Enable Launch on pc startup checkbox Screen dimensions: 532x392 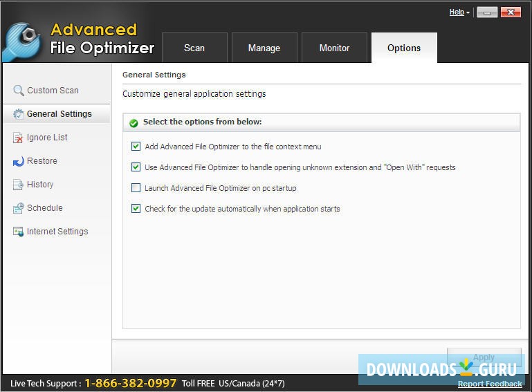(x=136, y=187)
